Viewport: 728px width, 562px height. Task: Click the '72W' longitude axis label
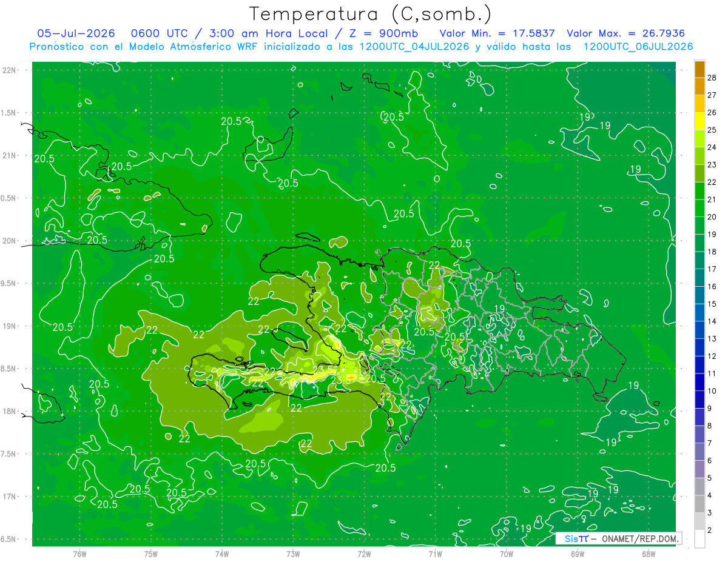point(364,554)
